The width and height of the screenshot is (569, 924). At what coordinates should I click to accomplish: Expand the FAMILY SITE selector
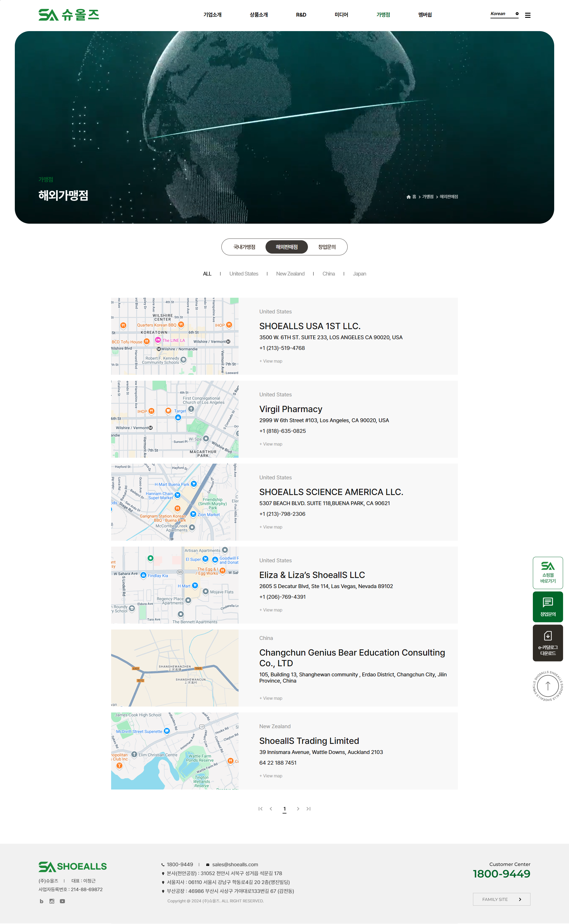pyautogui.click(x=501, y=899)
